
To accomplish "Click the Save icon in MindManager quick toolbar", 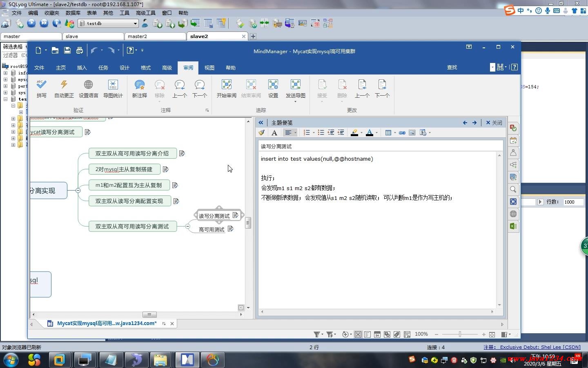I will pyautogui.click(x=67, y=50).
